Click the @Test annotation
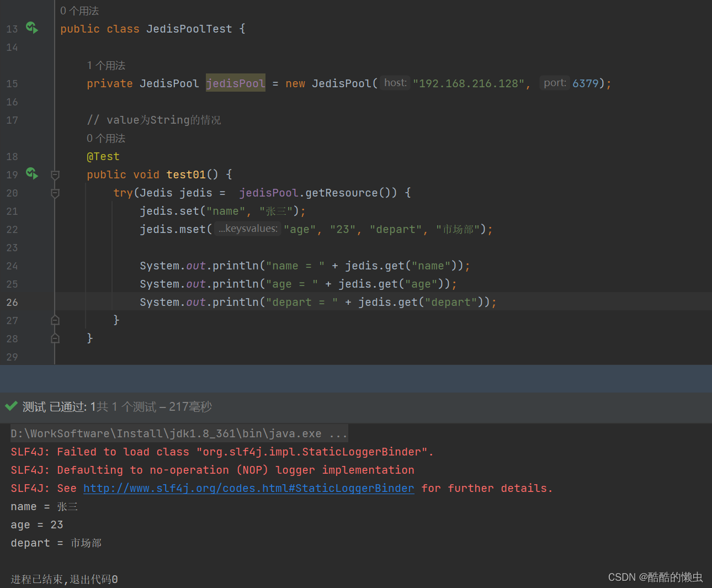Image resolution: width=712 pixels, height=588 pixels. (103, 157)
